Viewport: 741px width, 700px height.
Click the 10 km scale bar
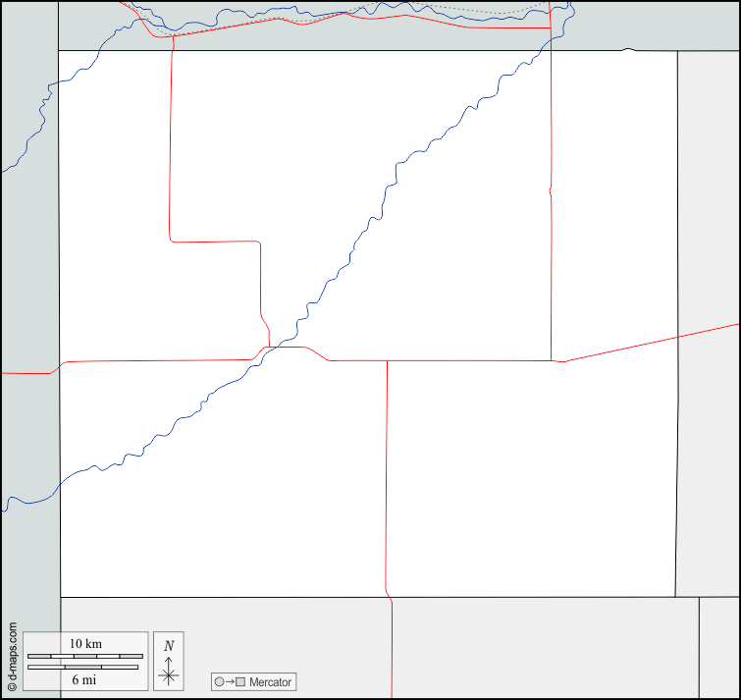tap(85, 656)
